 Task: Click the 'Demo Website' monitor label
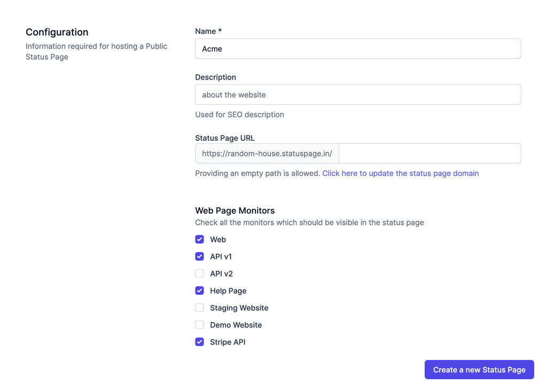point(236,325)
